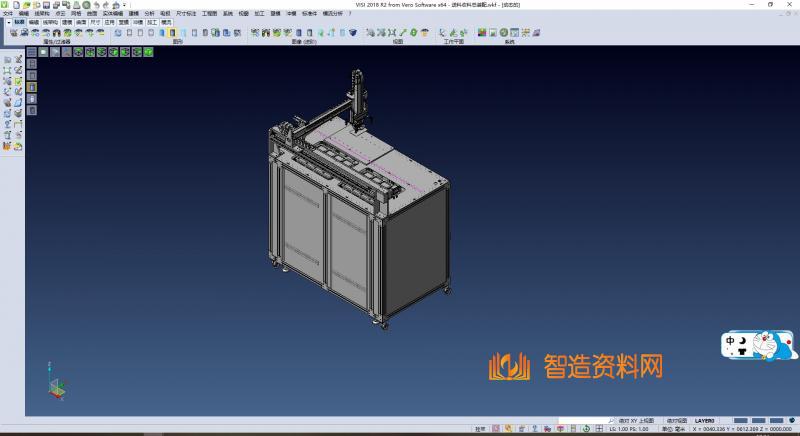Click the 绝对视图 status bar button

(x=677, y=421)
